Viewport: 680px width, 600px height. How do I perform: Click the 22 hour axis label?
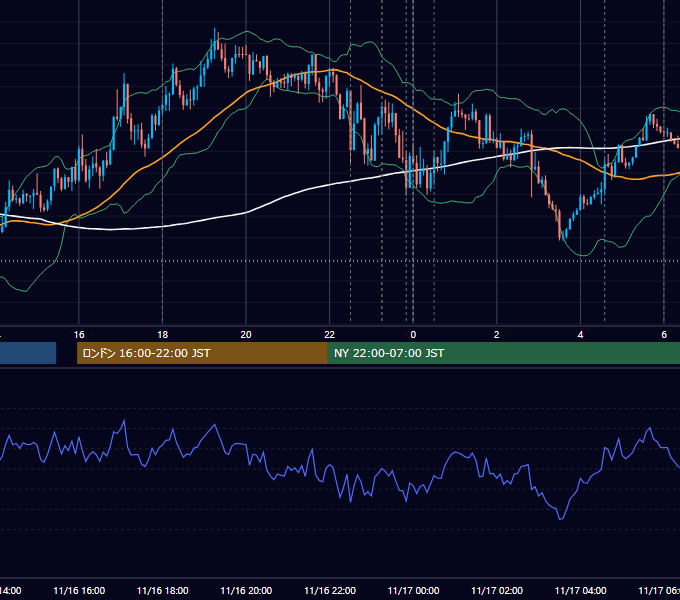point(330,334)
